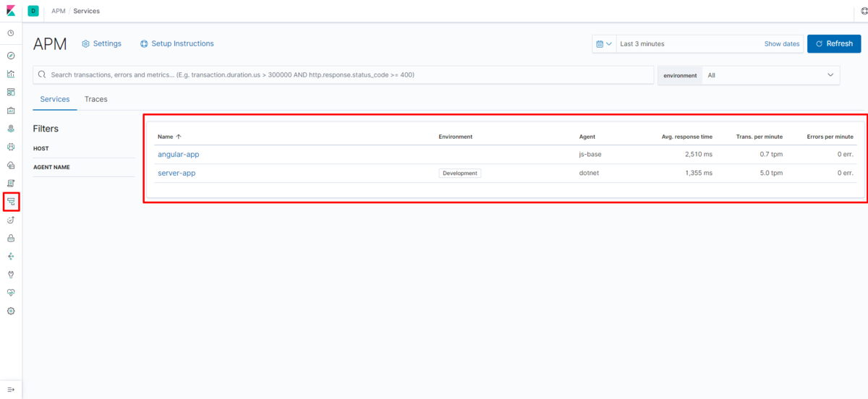Open Logs icon in sidebar

(x=11, y=183)
